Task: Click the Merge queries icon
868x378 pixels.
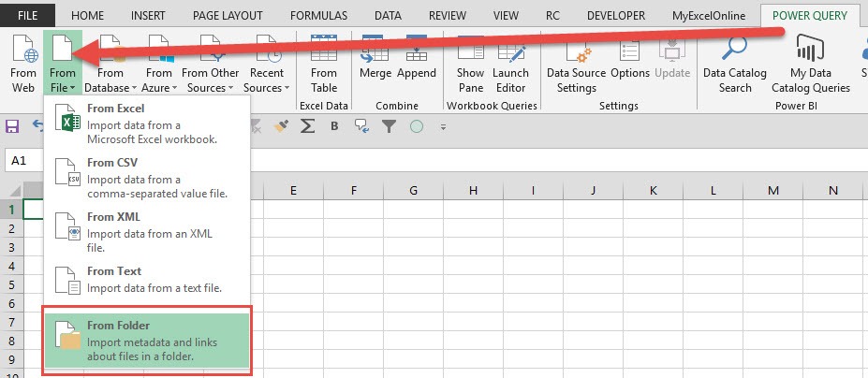Action: 375,58
